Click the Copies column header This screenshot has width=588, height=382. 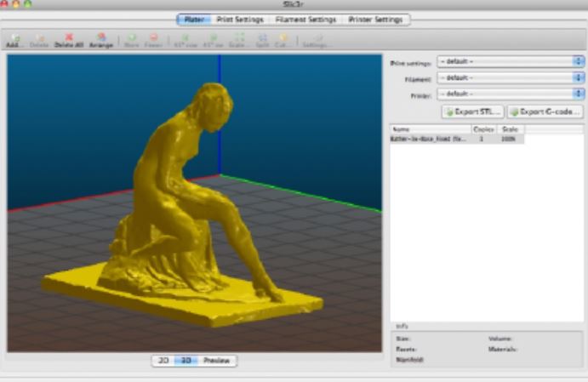(x=483, y=129)
